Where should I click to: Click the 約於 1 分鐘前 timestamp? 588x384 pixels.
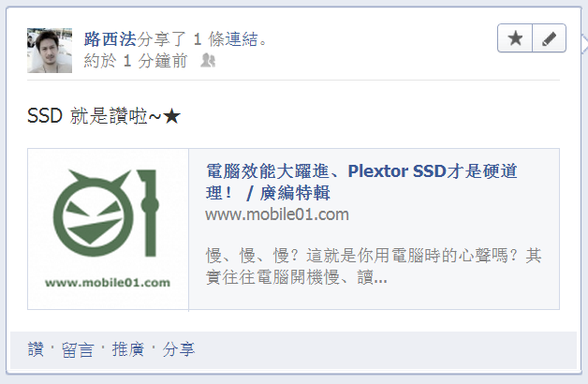[136, 61]
